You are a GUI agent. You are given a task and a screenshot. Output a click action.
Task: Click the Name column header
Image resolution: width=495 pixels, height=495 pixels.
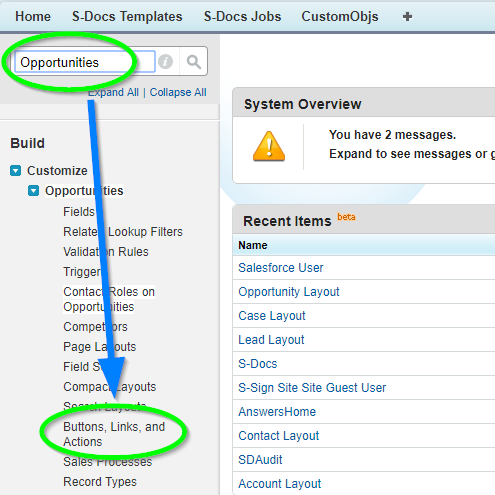point(253,245)
